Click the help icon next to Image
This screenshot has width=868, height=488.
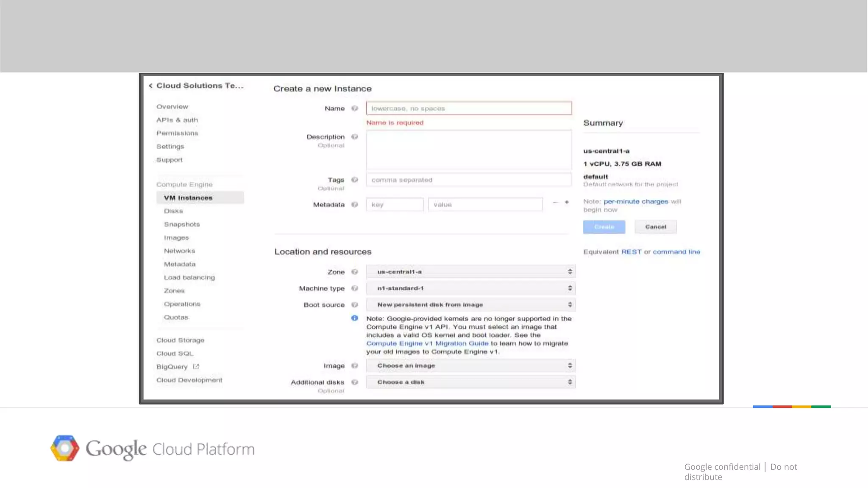[x=355, y=366]
